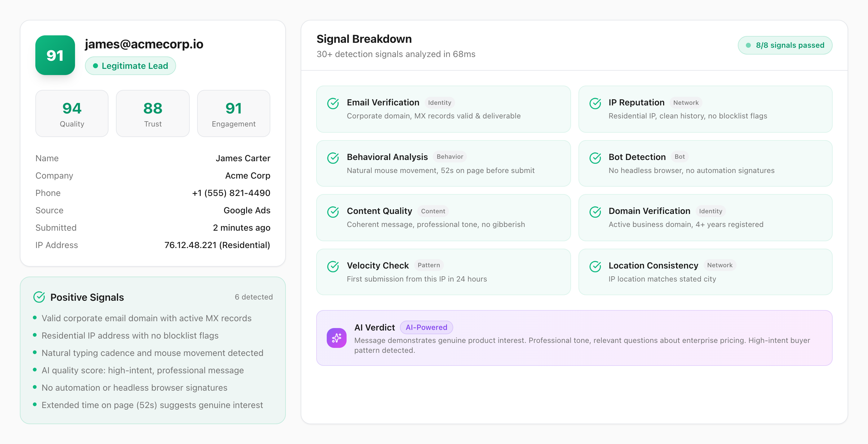Viewport: 868px width, 444px height.
Task: Click the Email Verification check icon
Action: click(x=333, y=104)
